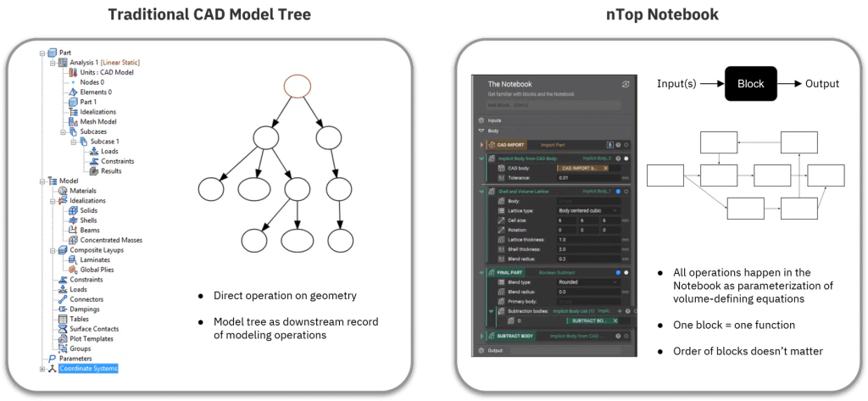Toggle the white circle on FINAL PART block
This screenshot has height=401, width=868.
point(626,272)
